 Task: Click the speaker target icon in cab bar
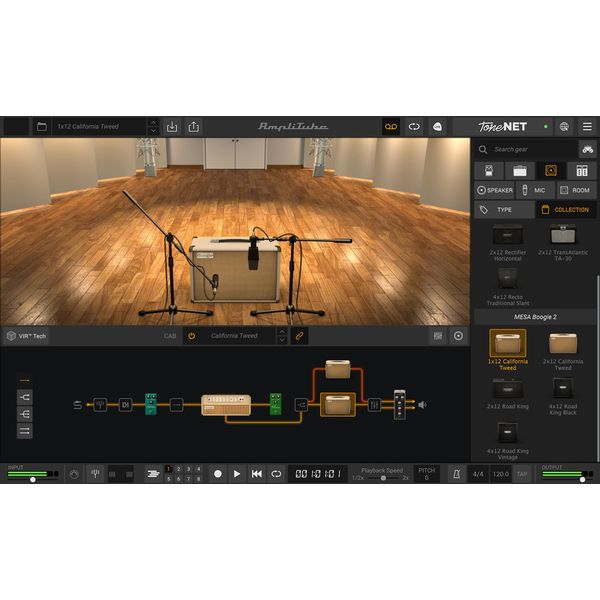[458, 336]
